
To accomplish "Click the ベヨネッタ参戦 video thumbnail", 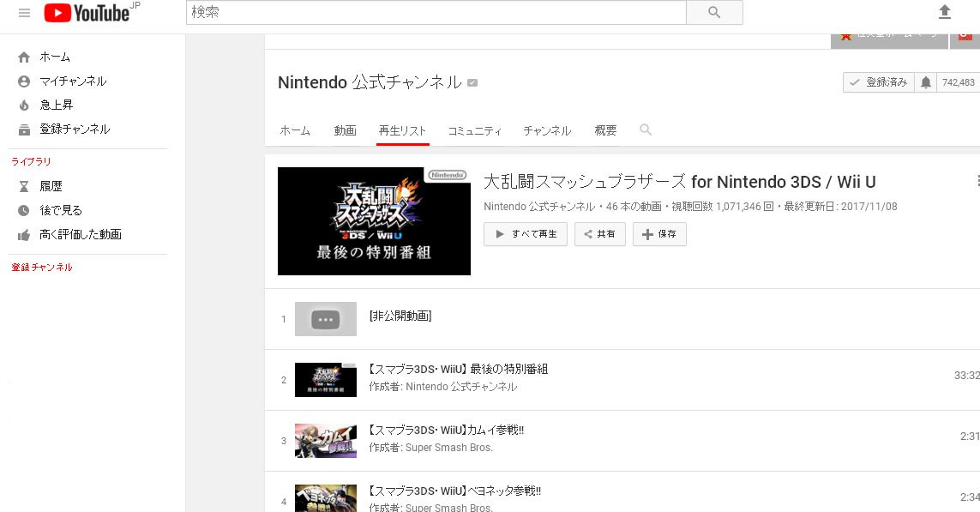I will click(x=326, y=498).
